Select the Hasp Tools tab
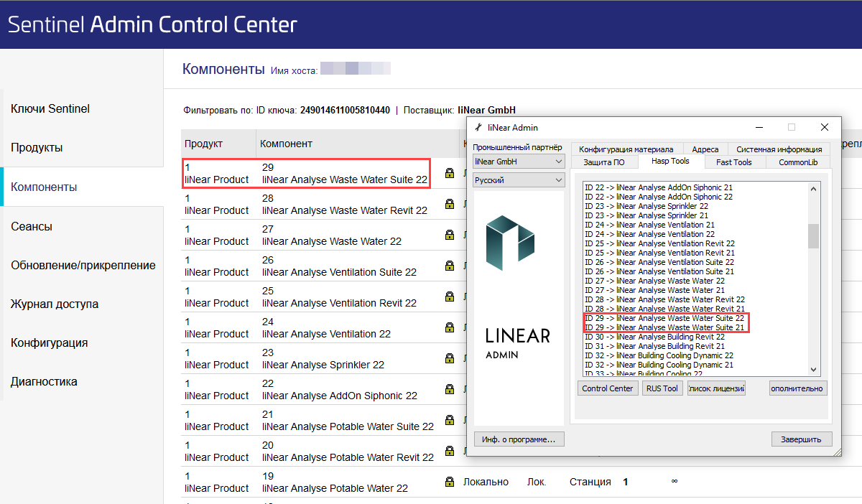Image resolution: width=862 pixels, height=504 pixels. 670,162
